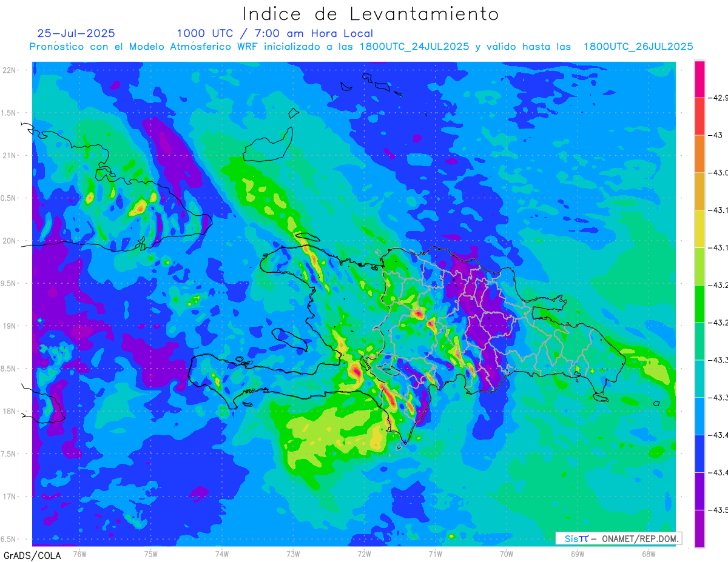
Task: Select the '76W' longitude label
Action: coord(79,554)
